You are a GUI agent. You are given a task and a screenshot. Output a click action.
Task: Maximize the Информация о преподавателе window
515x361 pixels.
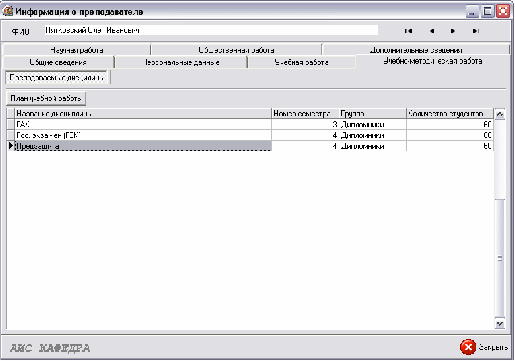(487, 12)
